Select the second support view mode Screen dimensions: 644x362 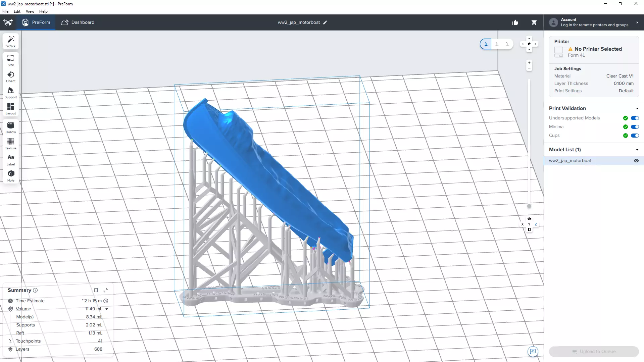coord(497,44)
